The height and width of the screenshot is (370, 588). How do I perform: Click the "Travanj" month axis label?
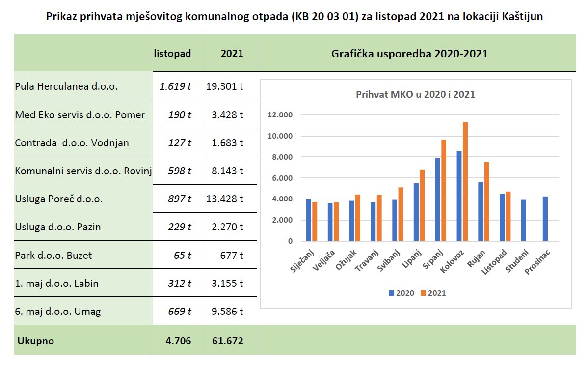click(x=367, y=260)
